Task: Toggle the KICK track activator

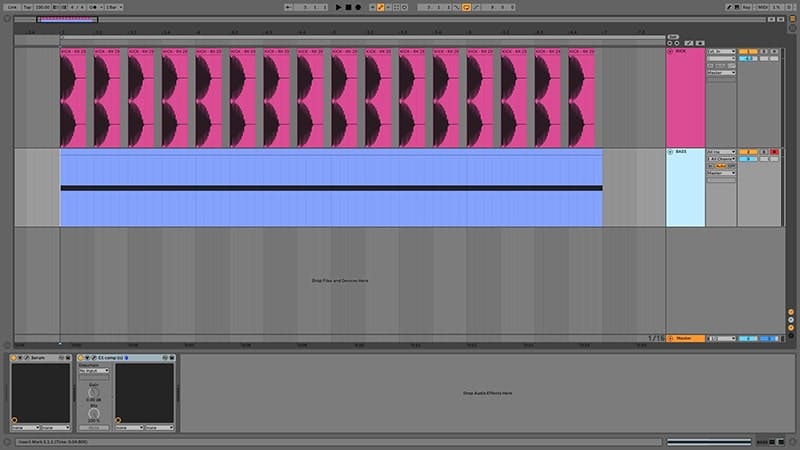Action: click(x=748, y=52)
